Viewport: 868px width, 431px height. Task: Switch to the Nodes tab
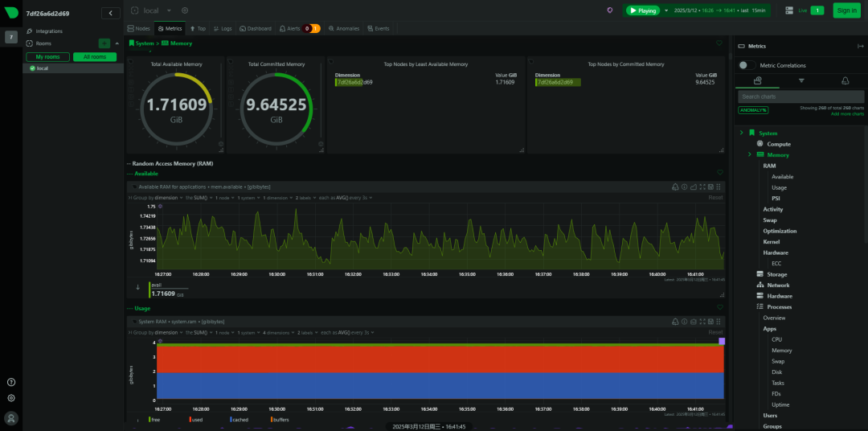[138, 28]
